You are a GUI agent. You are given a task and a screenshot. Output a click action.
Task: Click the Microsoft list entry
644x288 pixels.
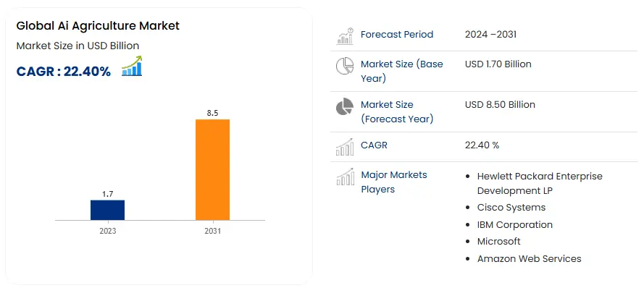coord(498,242)
